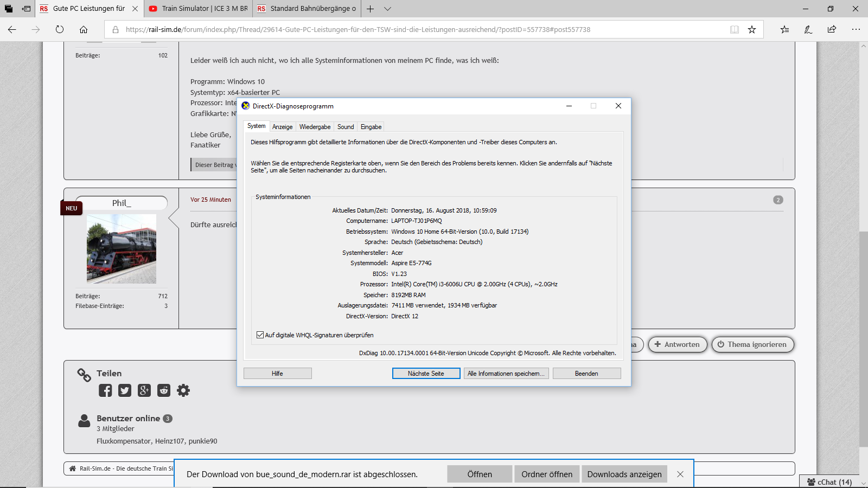This screenshot has width=868, height=488.
Task: Switch to Standard Bahnübergänge tab
Action: point(307,9)
